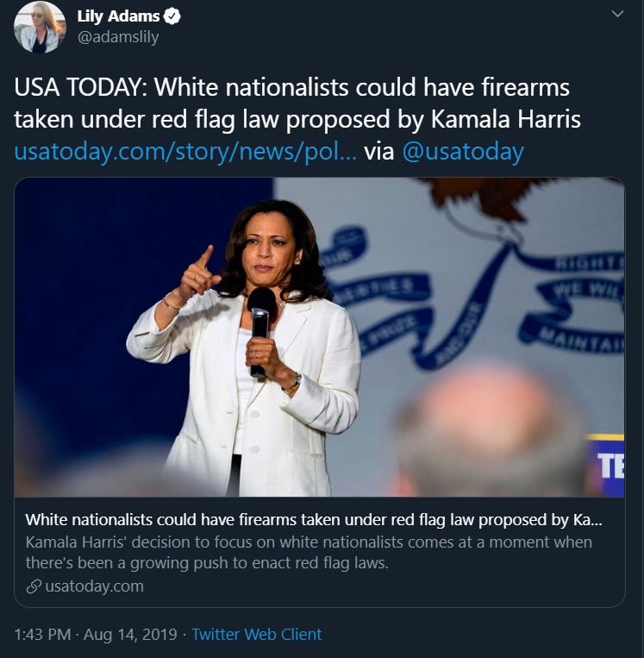
Task: Click the Twitter Web Client source link
Action: (257, 634)
